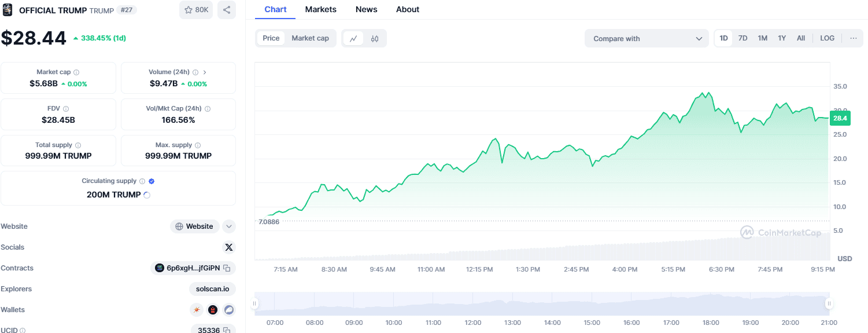Set chart range to 1D
Image resolution: width=868 pixels, height=333 pixels.
tap(723, 38)
